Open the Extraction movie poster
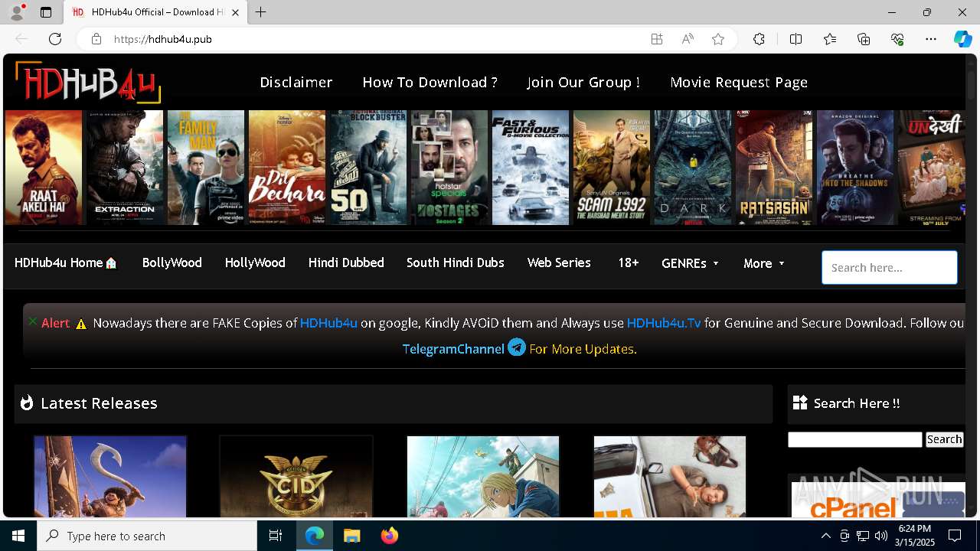The width and height of the screenshot is (980, 551). [125, 168]
